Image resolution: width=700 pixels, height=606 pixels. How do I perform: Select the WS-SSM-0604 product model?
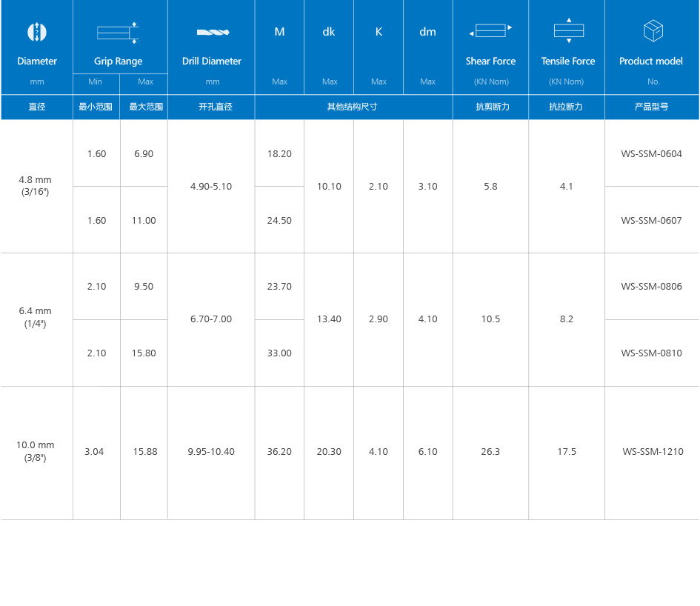click(651, 154)
